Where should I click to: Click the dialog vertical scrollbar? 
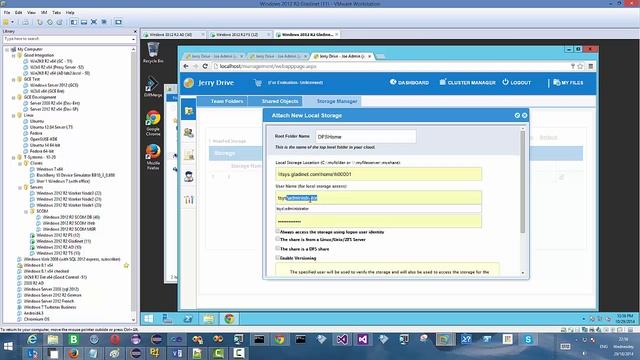click(522, 182)
